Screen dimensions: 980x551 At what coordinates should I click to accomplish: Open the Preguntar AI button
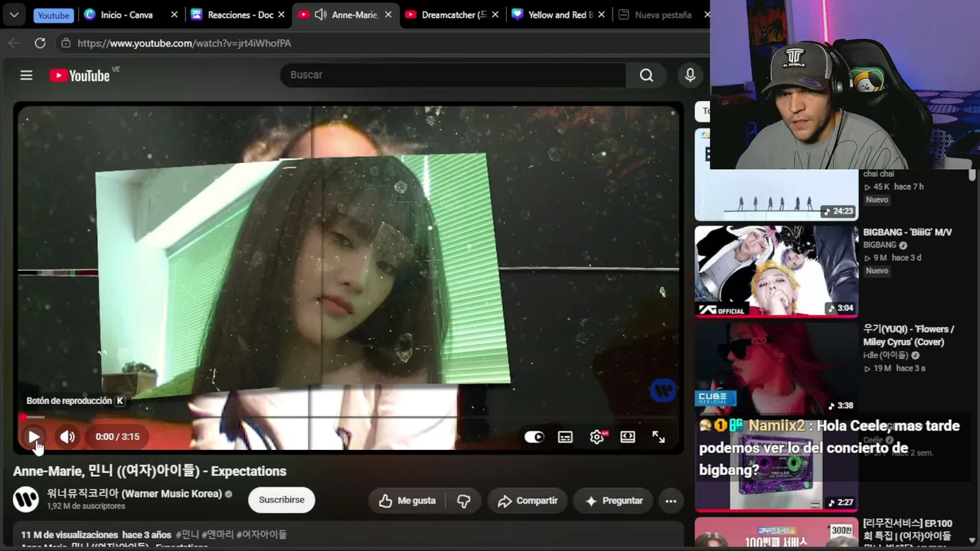coord(614,500)
